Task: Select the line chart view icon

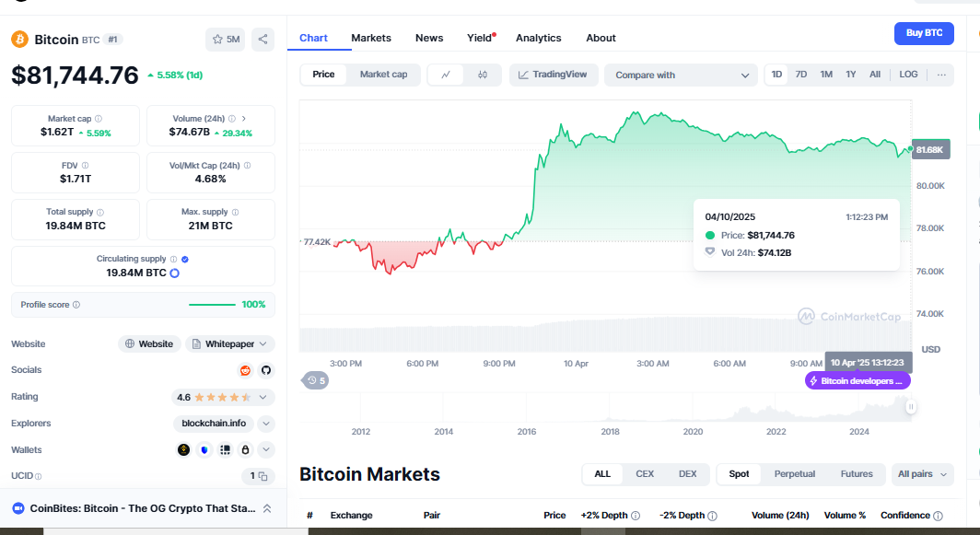Action: click(446, 75)
